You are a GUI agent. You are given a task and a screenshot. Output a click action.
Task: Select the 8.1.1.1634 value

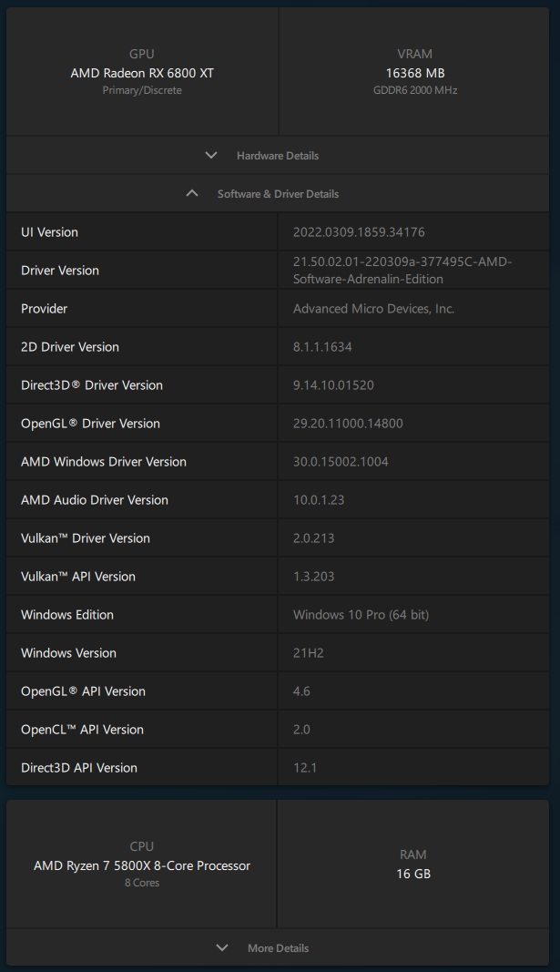pyautogui.click(x=322, y=347)
